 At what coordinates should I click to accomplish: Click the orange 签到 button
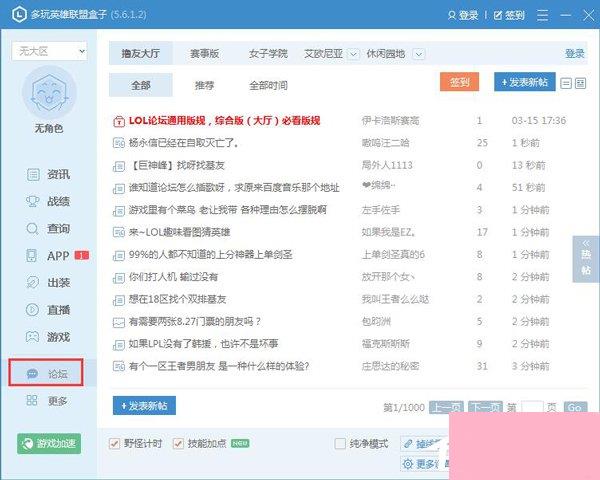click(x=460, y=82)
